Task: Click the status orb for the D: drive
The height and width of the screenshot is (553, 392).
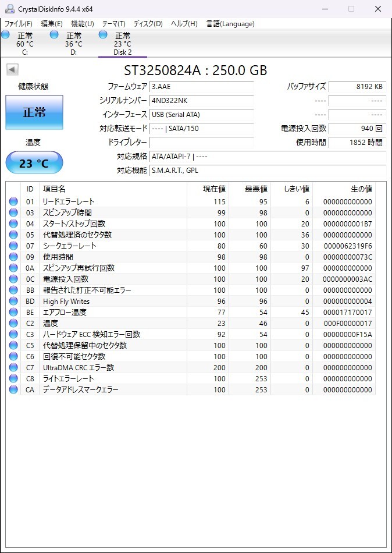Action: [x=54, y=34]
